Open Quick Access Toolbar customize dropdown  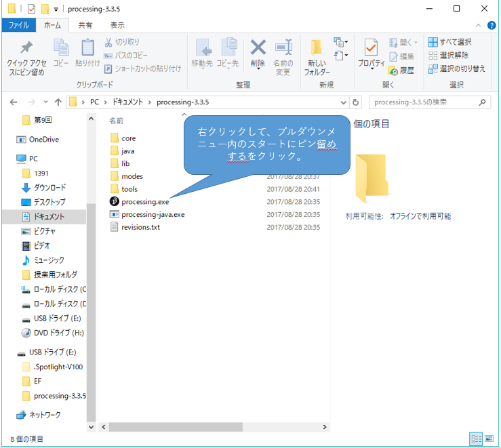click(x=56, y=9)
